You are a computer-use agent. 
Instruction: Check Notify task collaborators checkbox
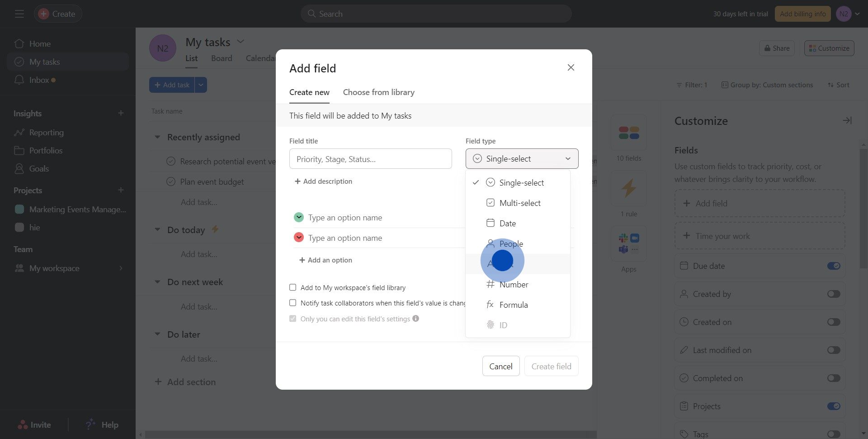(x=293, y=303)
